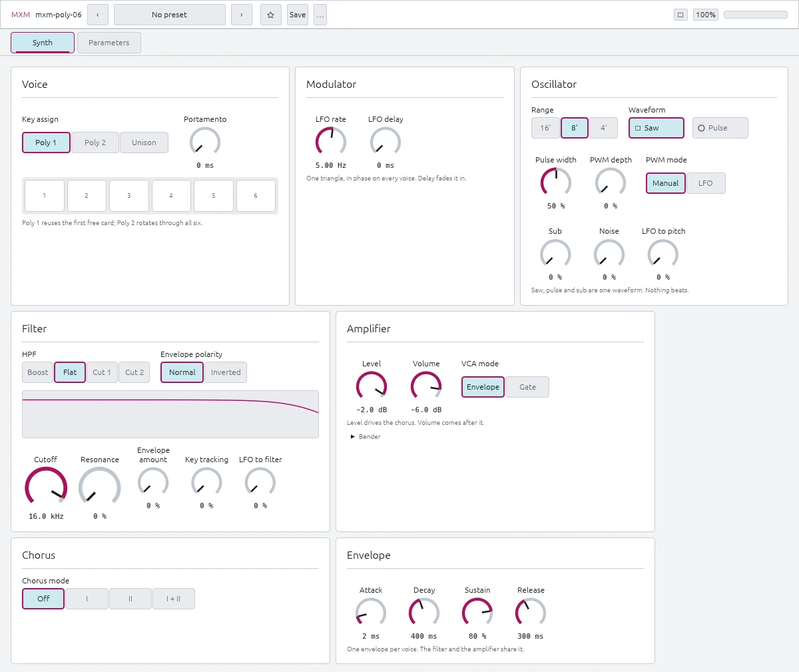Click the Save button

tap(298, 15)
